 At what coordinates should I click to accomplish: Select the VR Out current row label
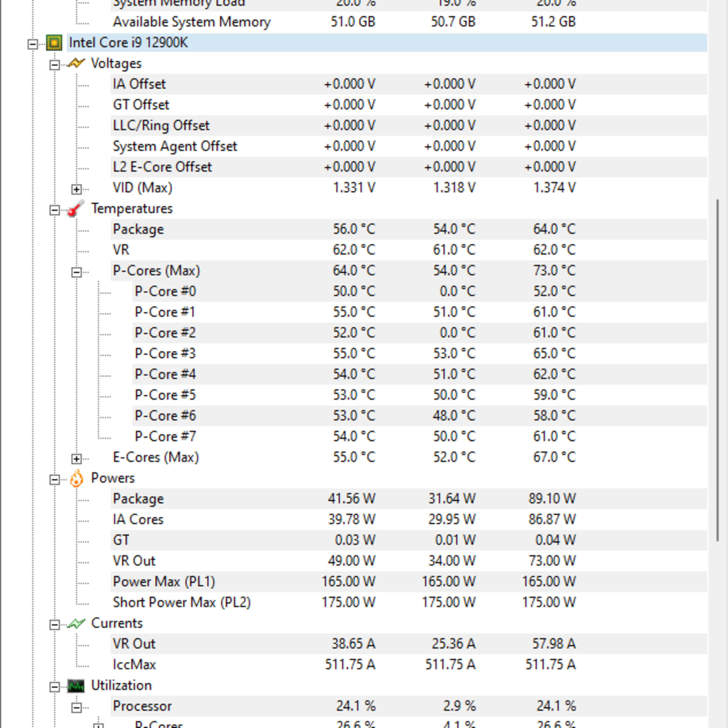tap(134, 644)
